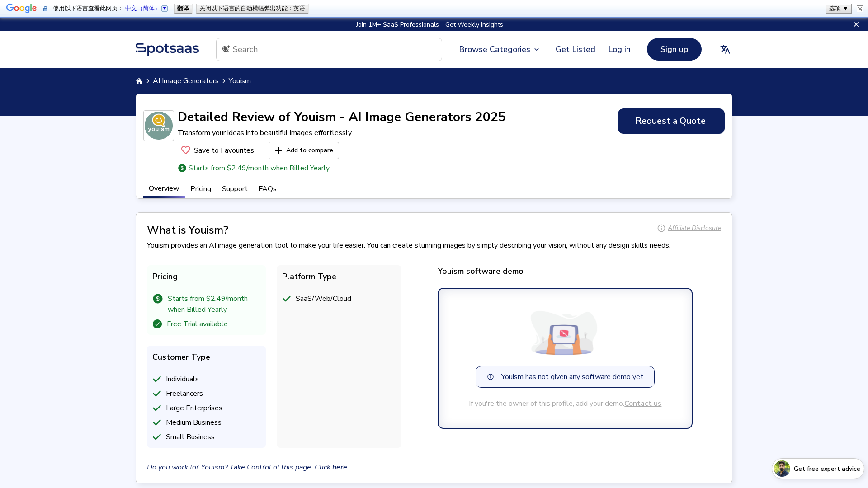Click the expert advisor avatar
The image size is (868, 488).
coord(782,469)
